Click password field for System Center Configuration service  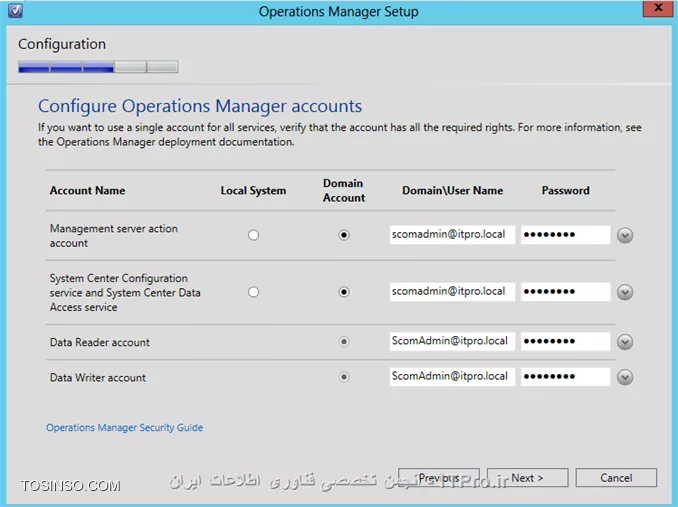click(566, 292)
